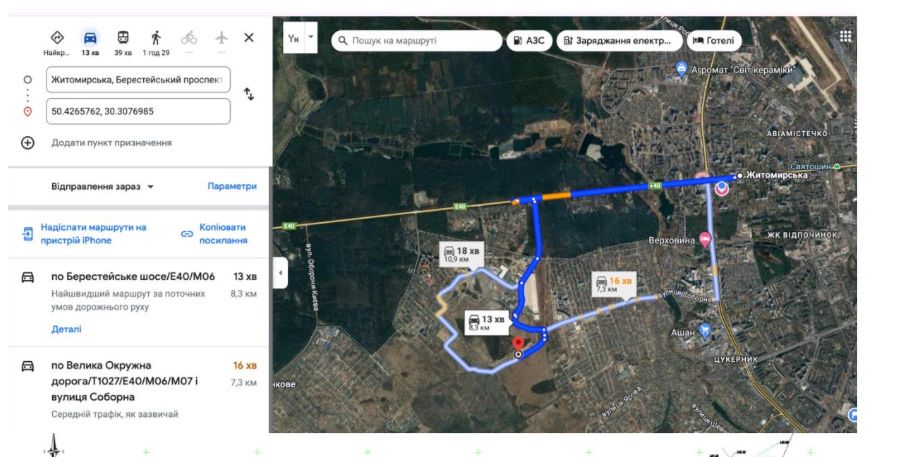Click the search along route field
The width and height of the screenshot is (916, 457).
(417, 41)
